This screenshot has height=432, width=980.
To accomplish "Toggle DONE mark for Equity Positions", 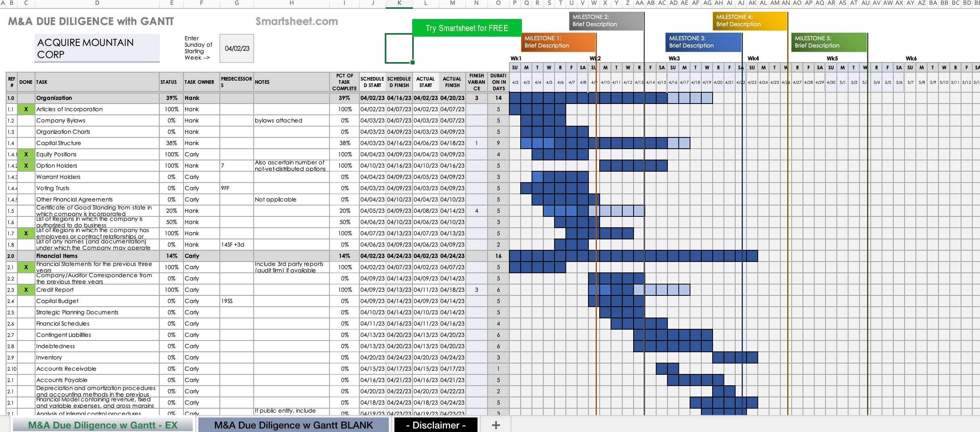I will (x=26, y=154).
